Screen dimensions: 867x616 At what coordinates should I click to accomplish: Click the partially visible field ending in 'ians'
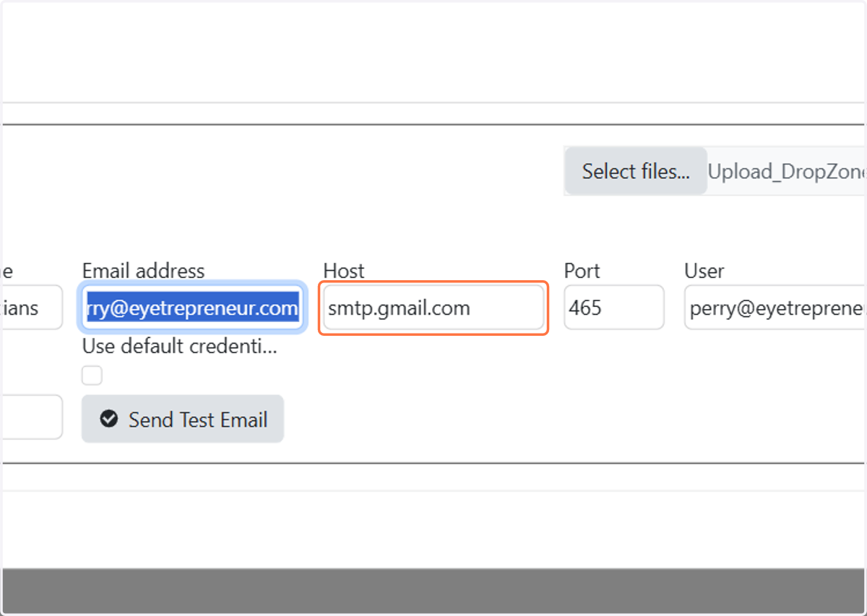(32, 308)
